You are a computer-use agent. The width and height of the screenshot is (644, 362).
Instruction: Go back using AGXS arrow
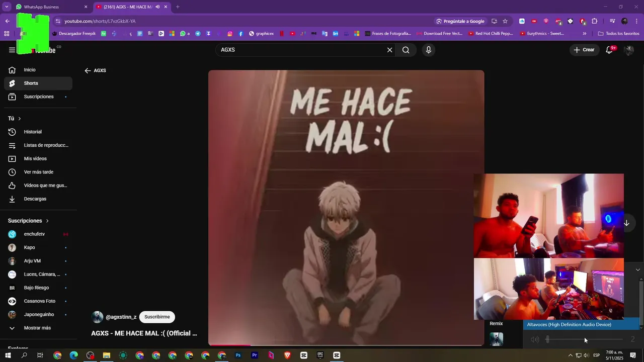(x=88, y=70)
